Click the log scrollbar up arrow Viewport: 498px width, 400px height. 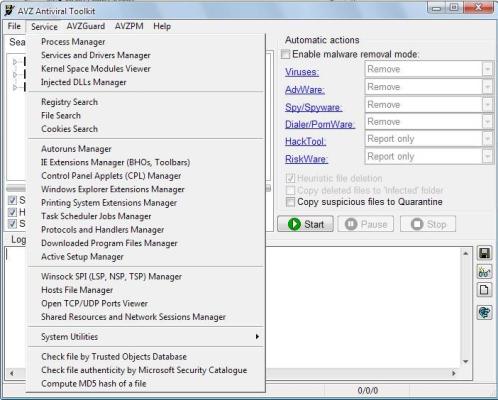click(x=466, y=254)
